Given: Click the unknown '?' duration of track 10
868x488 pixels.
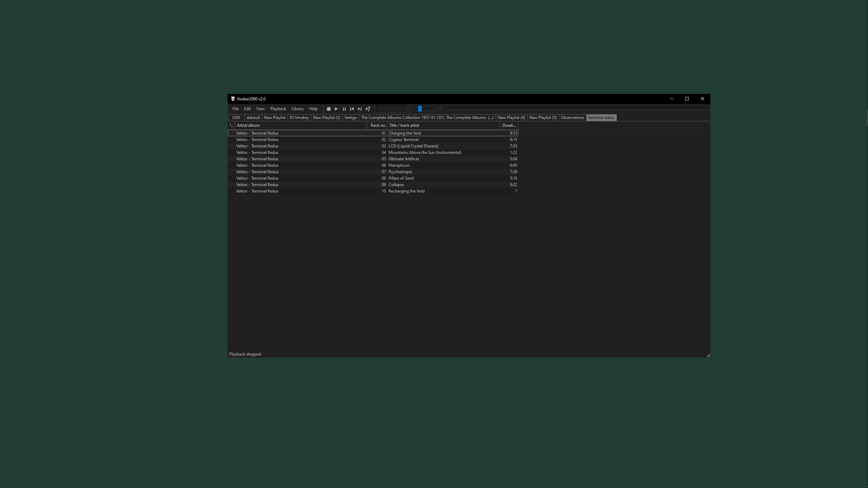Looking at the screenshot, I should [516, 191].
